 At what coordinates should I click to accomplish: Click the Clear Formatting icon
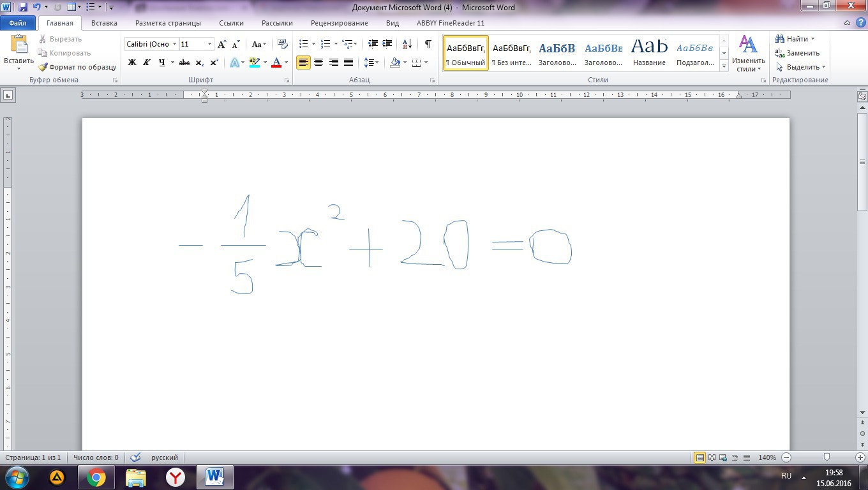(283, 44)
